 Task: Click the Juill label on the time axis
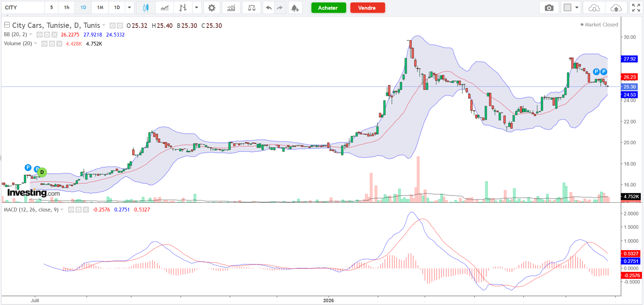tap(35, 300)
